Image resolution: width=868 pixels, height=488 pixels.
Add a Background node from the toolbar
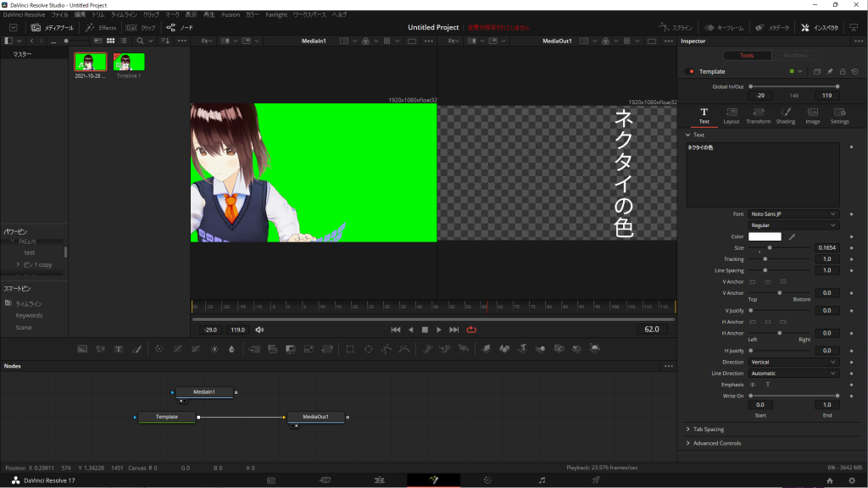(82, 349)
